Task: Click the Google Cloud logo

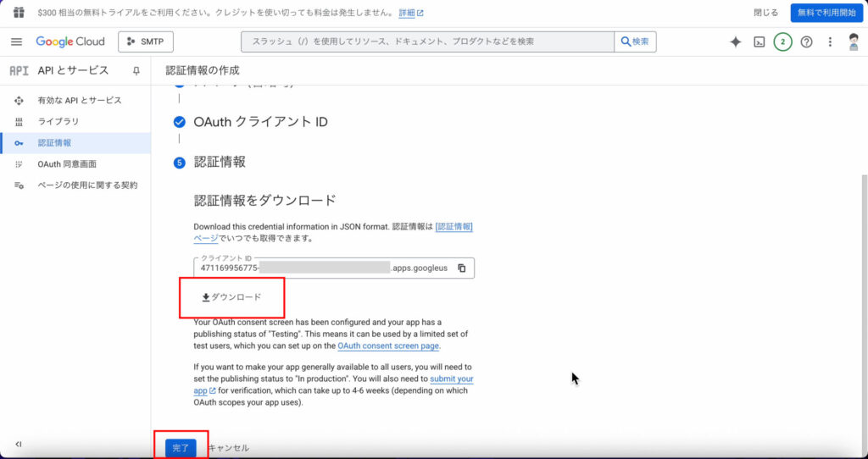Action: point(70,41)
